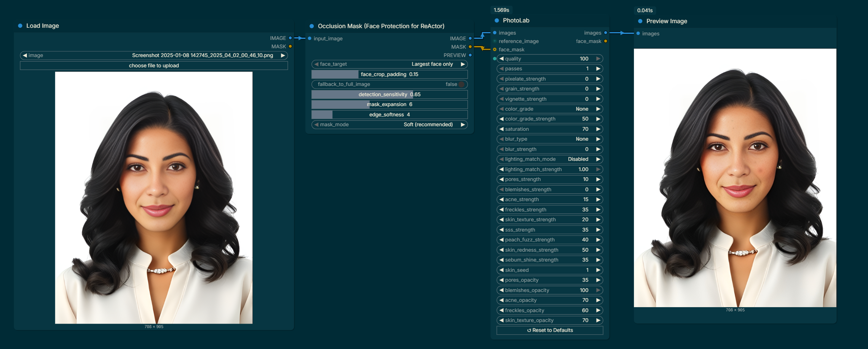The width and height of the screenshot is (868, 349).
Task: Decrease freckles_opacity with left arrow
Action: pos(501,311)
